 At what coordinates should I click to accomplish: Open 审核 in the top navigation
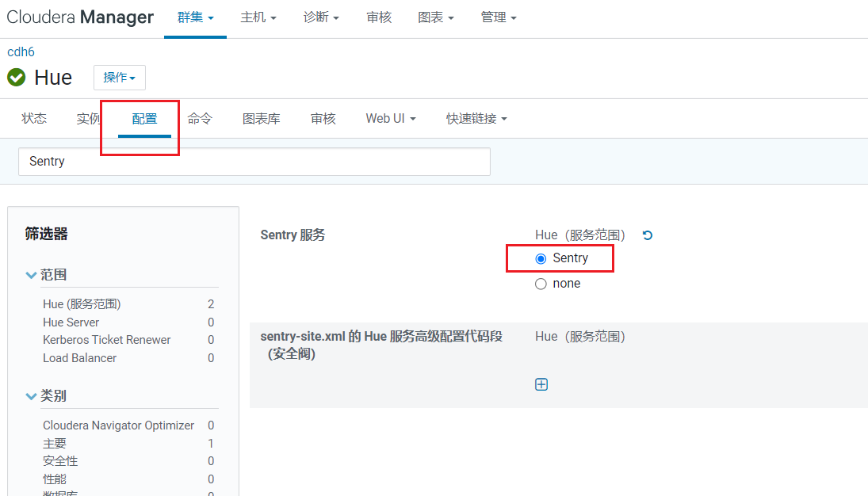pos(379,17)
